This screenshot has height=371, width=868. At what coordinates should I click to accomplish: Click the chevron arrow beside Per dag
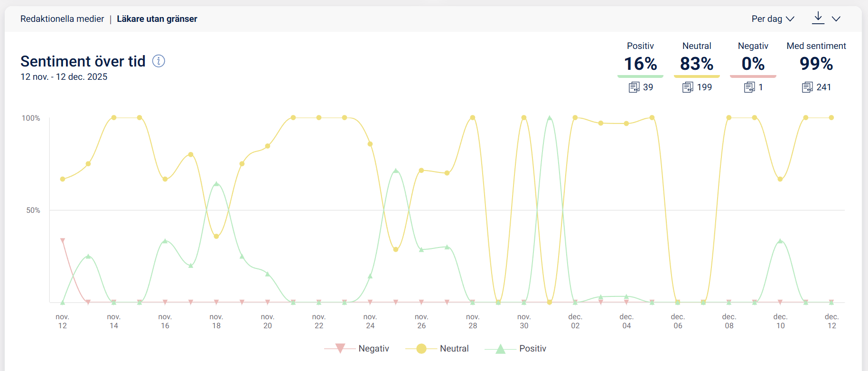[790, 19]
